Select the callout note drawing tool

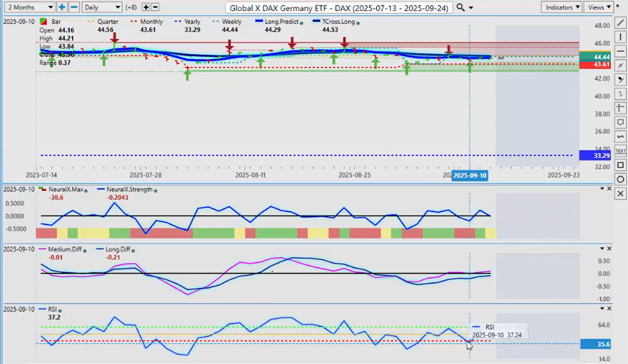tap(621, 122)
